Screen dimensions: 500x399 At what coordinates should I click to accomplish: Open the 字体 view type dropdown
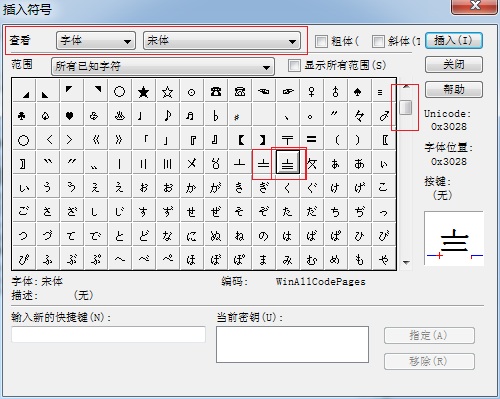[96, 41]
